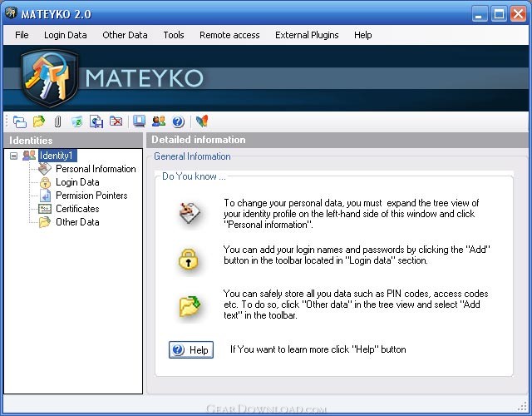Viewport: 532px width, 416px height.
Task: Click the toolbar drag grip handle
Action: [x=7, y=121]
